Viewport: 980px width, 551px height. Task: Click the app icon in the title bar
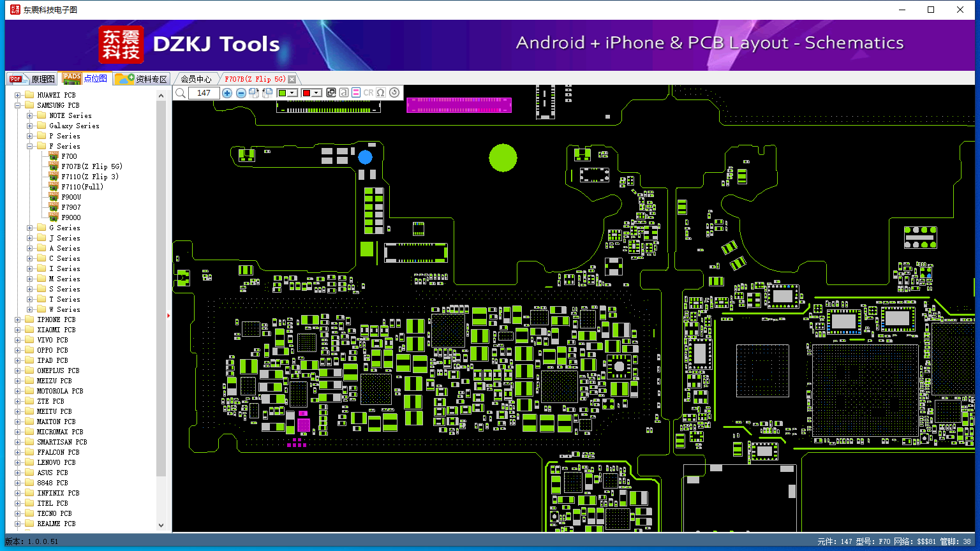15,10
